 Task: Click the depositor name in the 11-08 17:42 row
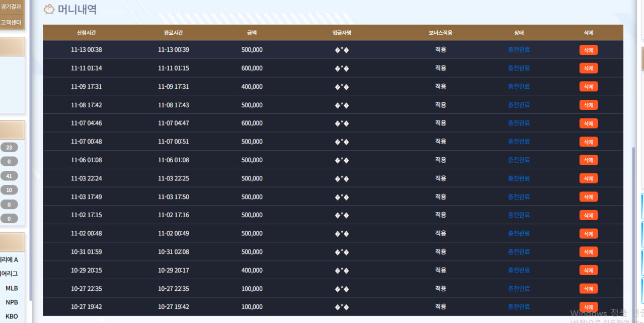point(342,105)
